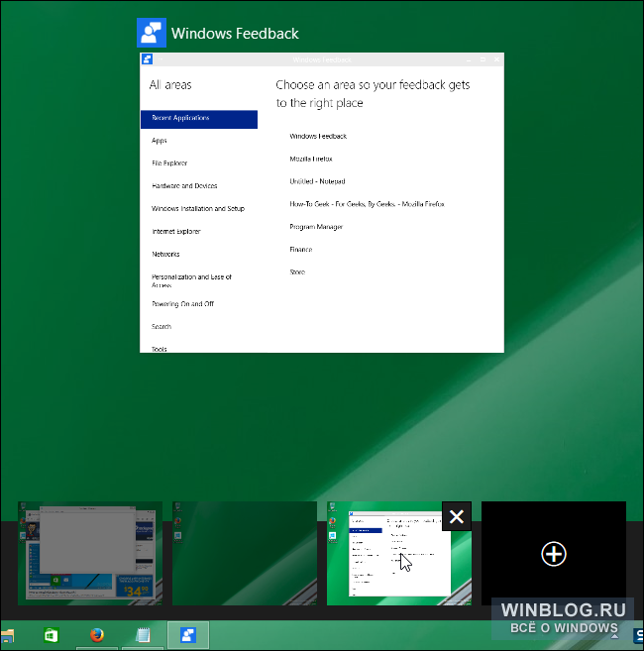Screen dimensions: 644x651
Task: Open Firefox from taskbar
Action: click(97, 635)
